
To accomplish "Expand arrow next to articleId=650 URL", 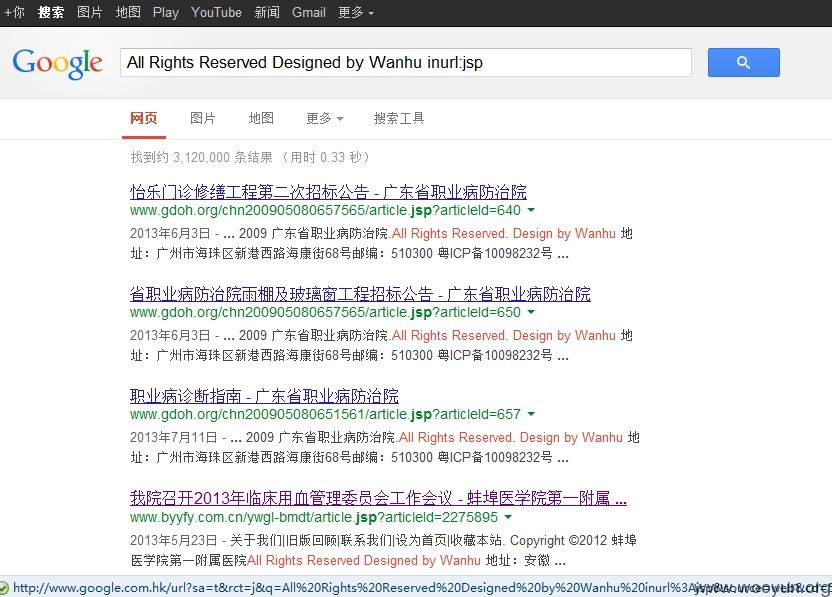I will coord(531,312).
